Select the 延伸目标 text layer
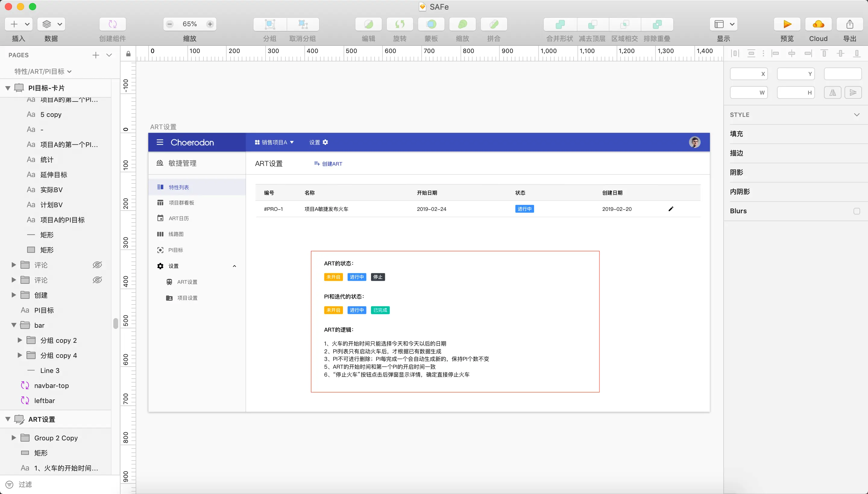 (54, 175)
